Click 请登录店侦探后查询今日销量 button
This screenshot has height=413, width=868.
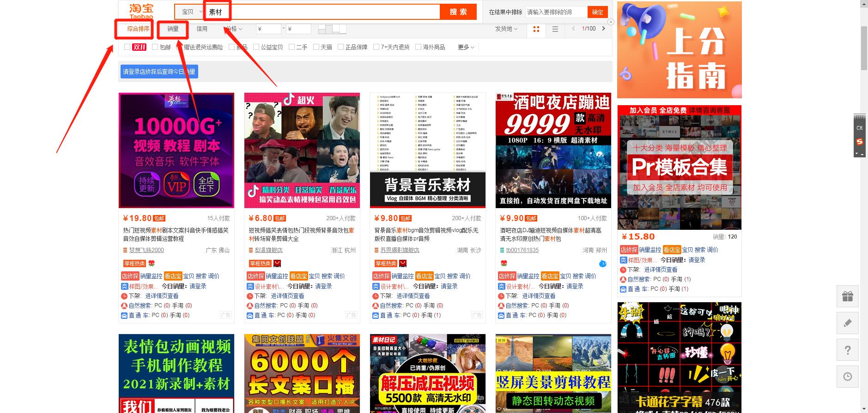(x=159, y=72)
